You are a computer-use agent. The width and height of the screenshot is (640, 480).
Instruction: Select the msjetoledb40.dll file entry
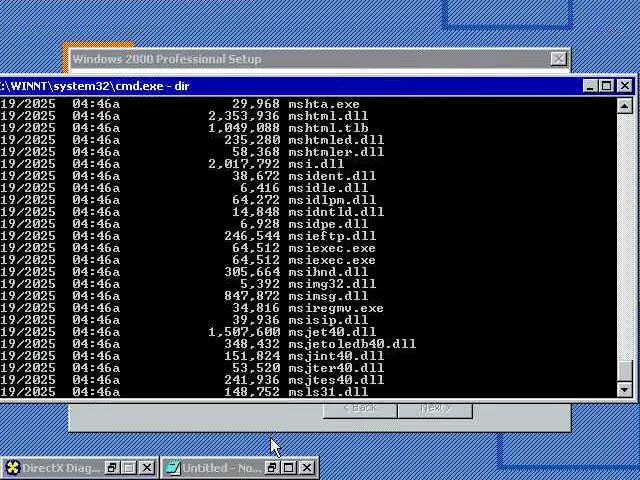(x=352, y=344)
